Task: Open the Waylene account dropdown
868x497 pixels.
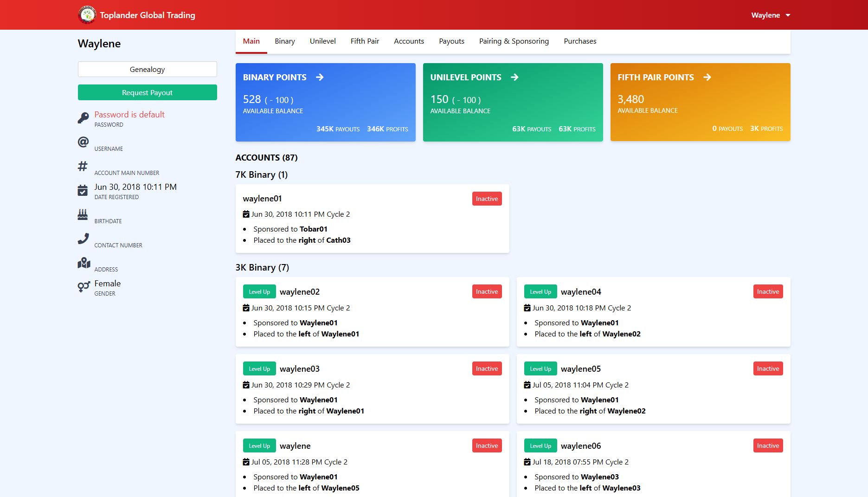Action: (x=771, y=15)
